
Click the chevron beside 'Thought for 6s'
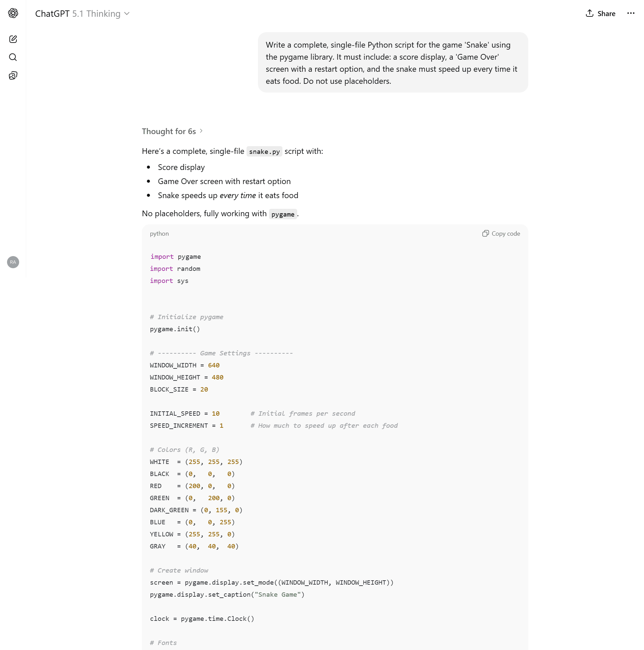tap(201, 131)
